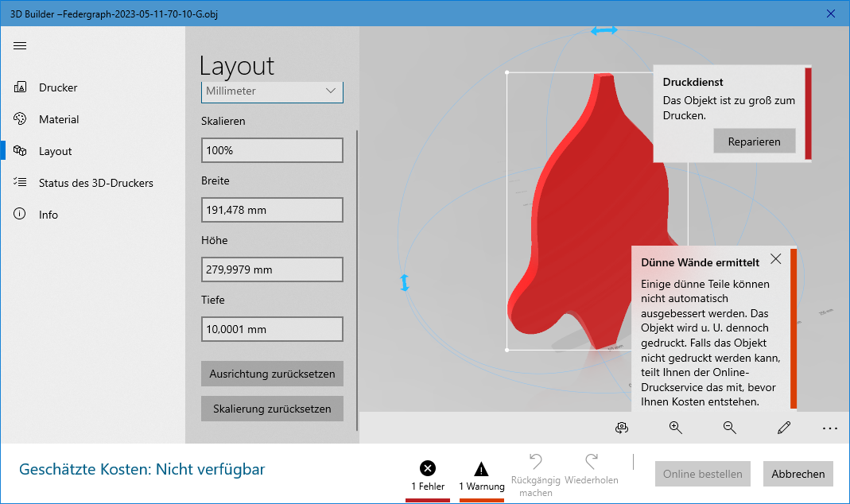Show the 1 Warnung warning details
Viewport: 850px width, 504px height.
pos(481,475)
